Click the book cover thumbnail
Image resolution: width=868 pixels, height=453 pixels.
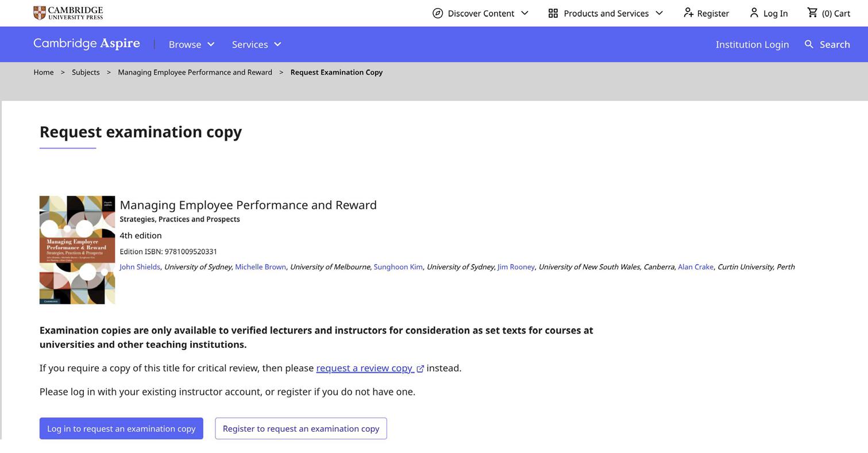coord(77,250)
